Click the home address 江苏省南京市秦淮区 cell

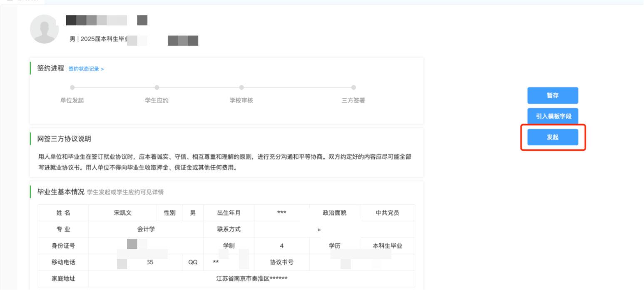click(x=252, y=278)
